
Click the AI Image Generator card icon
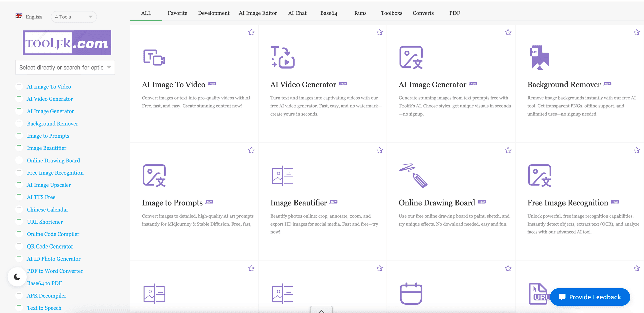[x=411, y=57]
